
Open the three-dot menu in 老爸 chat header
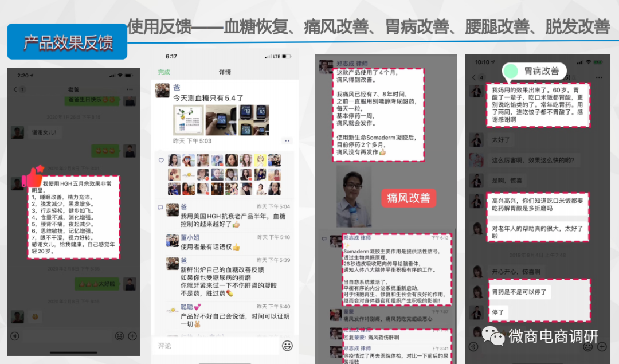(x=130, y=89)
